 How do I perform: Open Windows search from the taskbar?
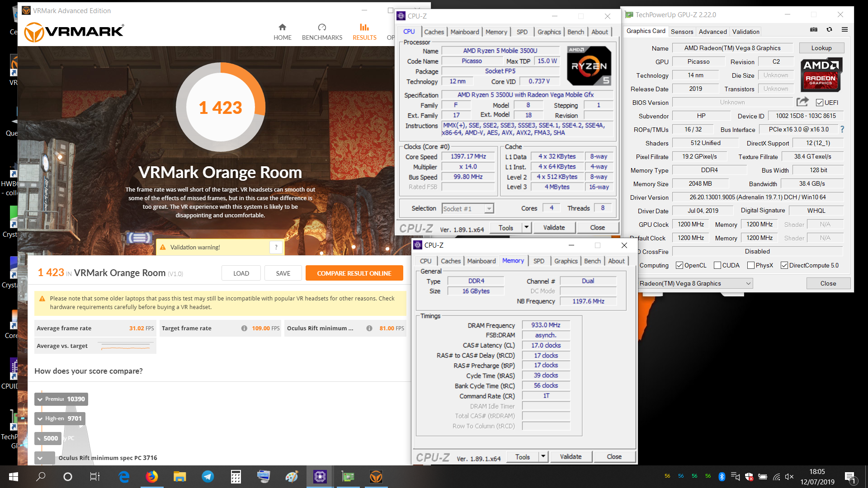[41, 477]
